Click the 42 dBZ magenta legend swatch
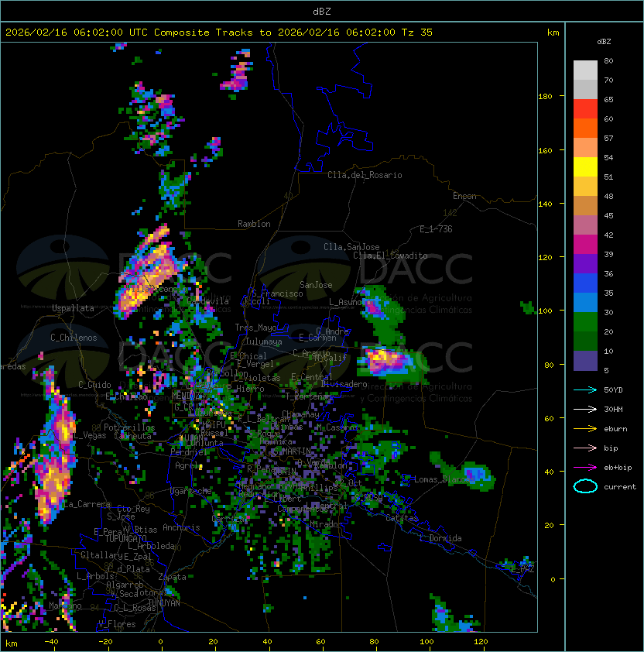Screen dimensions: 644x652 coord(585,245)
